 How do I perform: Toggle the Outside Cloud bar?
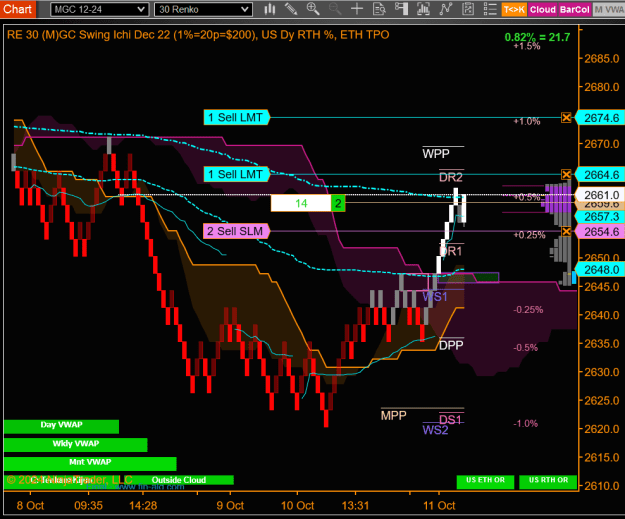(179, 480)
